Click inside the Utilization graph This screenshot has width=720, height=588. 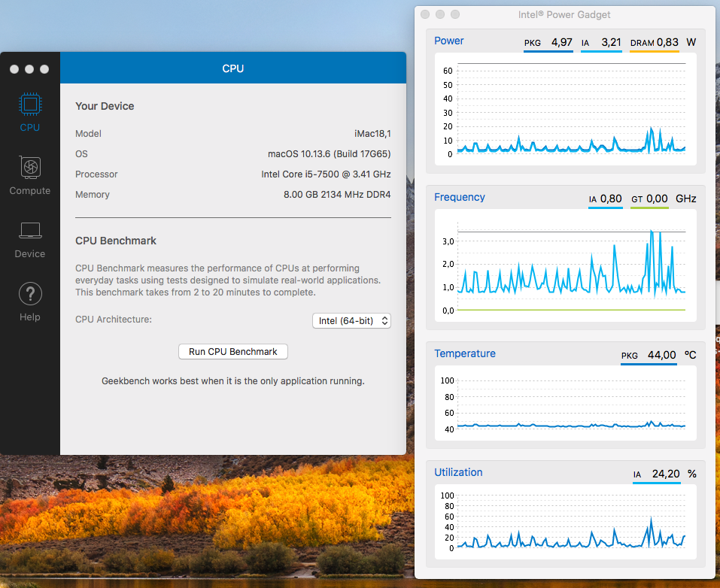566,521
